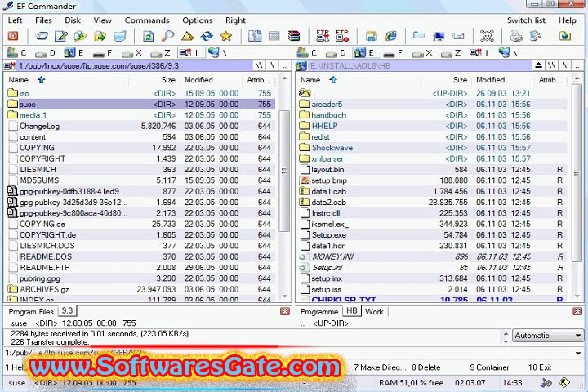Image resolution: width=588 pixels, height=392 pixels.
Task: Click the 7 Make Directory function button
Action: click(x=380, y=367)
